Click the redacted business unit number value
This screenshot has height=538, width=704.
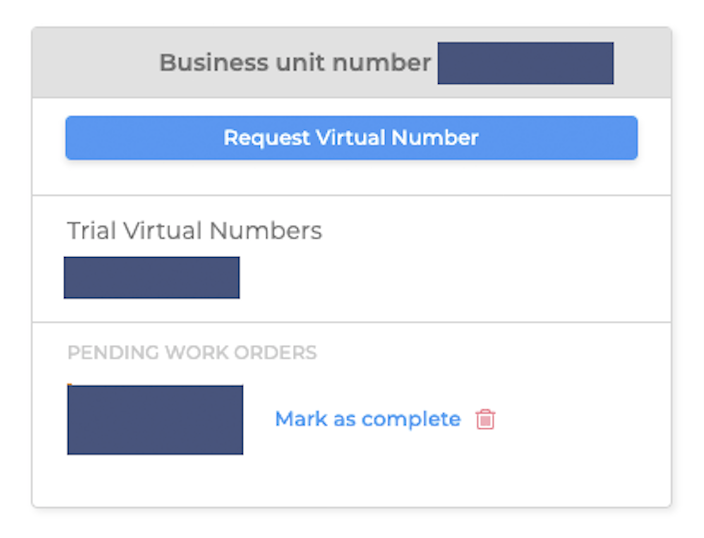[525, 63]
